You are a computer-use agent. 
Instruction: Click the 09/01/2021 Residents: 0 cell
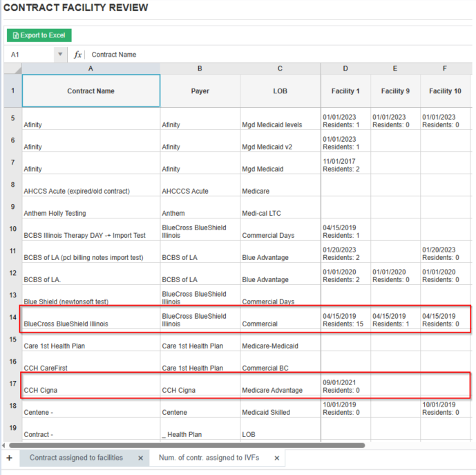tap(345, 384)
